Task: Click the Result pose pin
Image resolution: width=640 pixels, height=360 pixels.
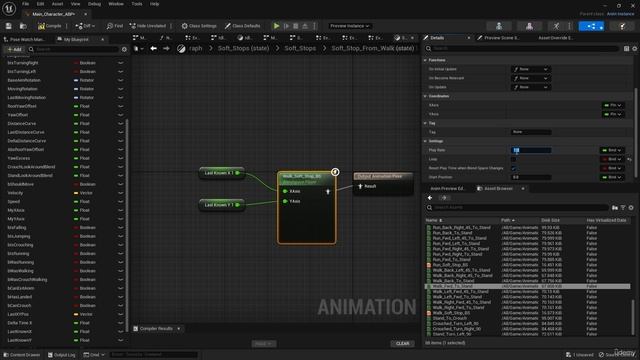Action: pyautogui.click(x=360, y=186)
